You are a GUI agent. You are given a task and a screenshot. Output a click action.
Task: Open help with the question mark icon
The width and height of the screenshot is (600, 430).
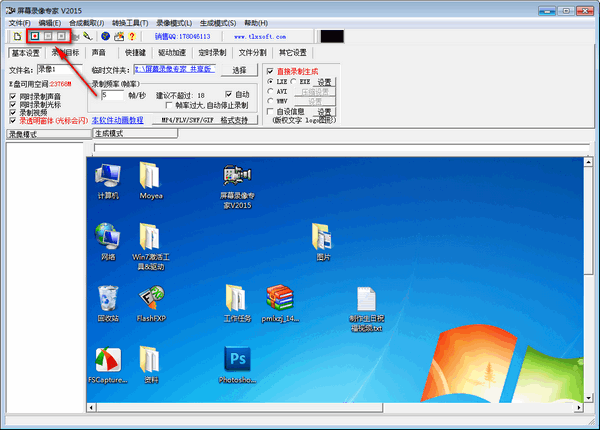tap(132, 37)
